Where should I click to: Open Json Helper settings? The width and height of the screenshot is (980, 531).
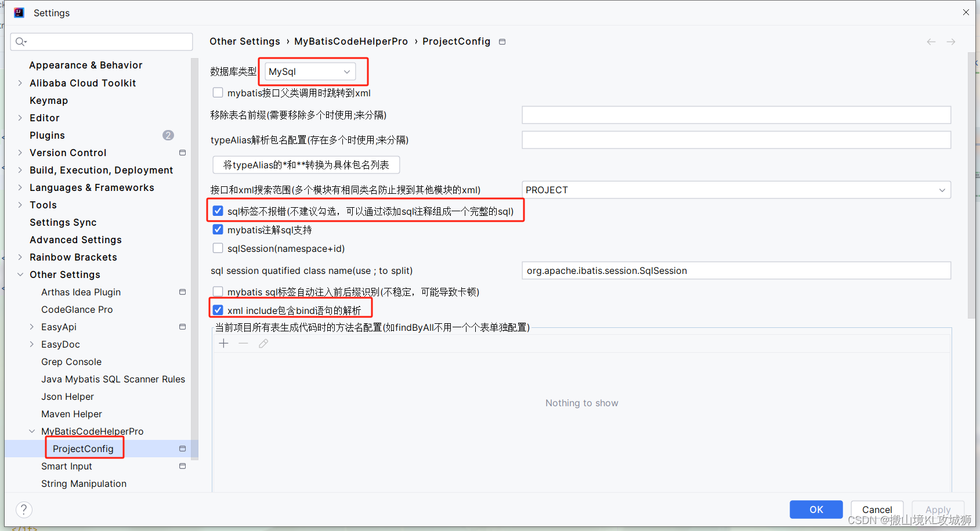pyautogui.click(x=67, y=396)
